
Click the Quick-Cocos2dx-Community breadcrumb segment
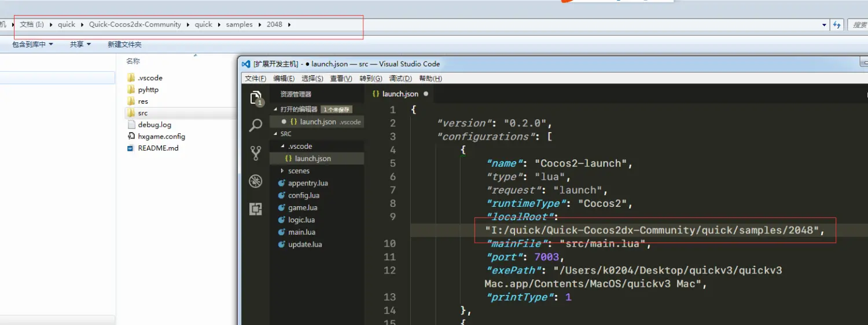pyautogui.click(x=135, y=25)
